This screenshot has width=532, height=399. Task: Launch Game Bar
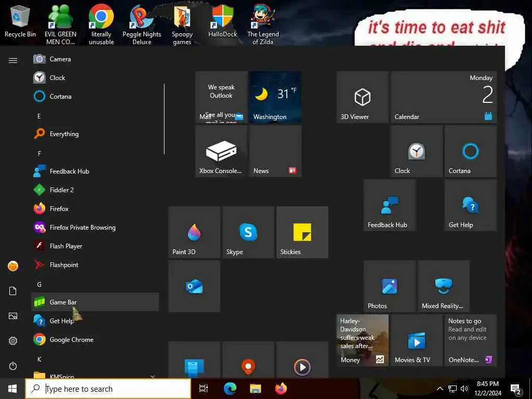click(95, 302)
